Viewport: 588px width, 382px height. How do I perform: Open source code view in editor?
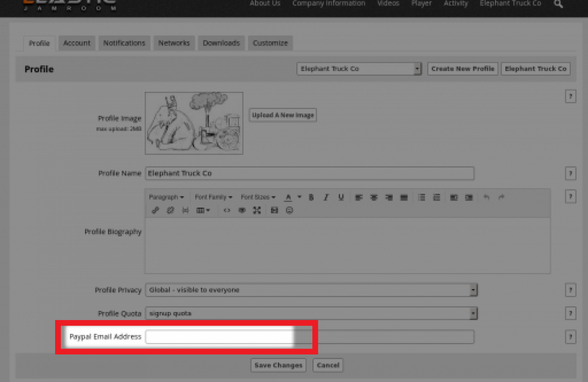pyautogui.click(x=227, y=210)
